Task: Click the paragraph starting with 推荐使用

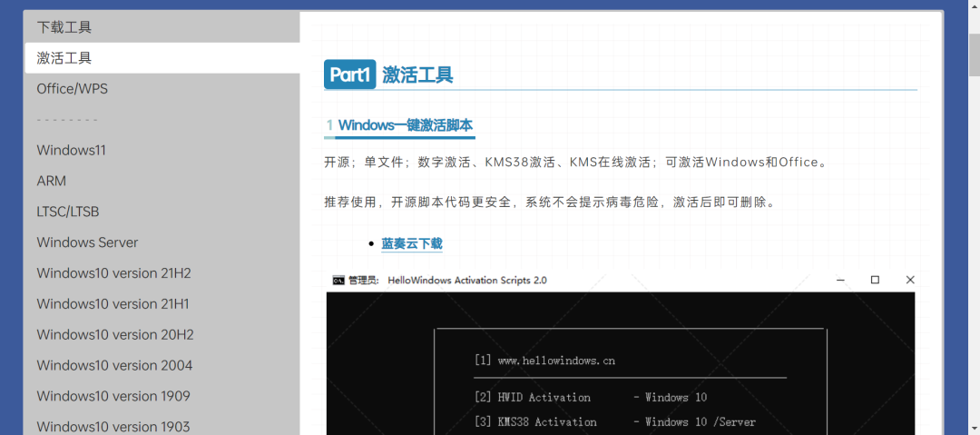Action: coord(549,203)
